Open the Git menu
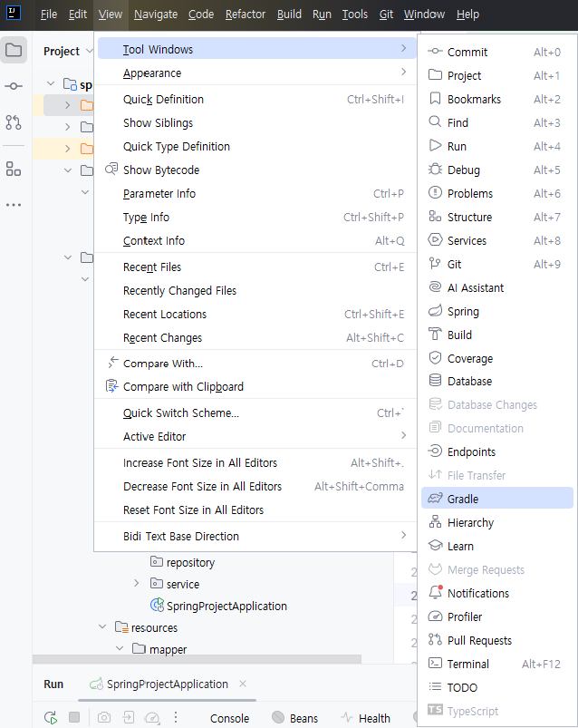The image size is (578, 728). pyautogui.click(x=386, y=15)
